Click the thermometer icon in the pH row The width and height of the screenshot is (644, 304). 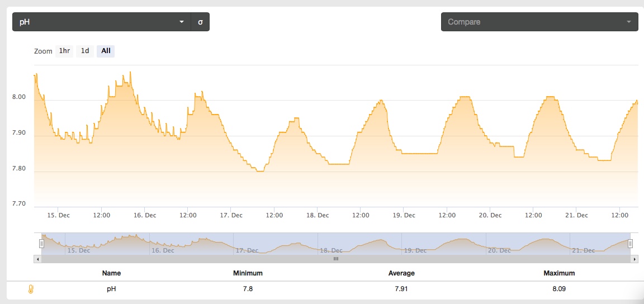(31, 289)
